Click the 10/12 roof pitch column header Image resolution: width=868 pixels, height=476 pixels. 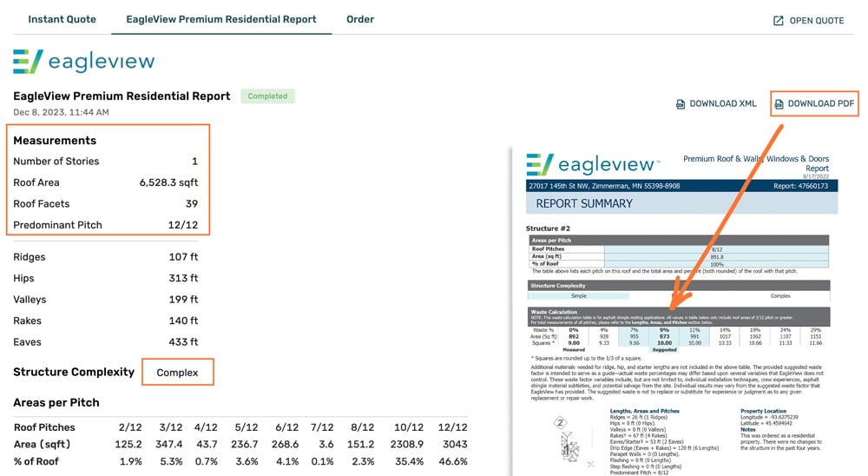pyautogui.click(x=409, y=427)
